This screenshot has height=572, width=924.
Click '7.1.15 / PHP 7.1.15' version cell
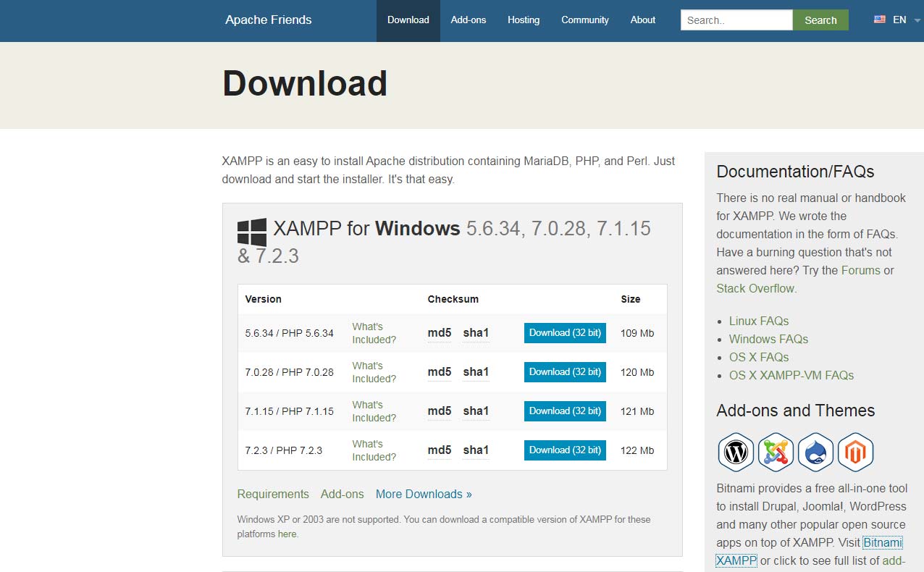[290, 411]
